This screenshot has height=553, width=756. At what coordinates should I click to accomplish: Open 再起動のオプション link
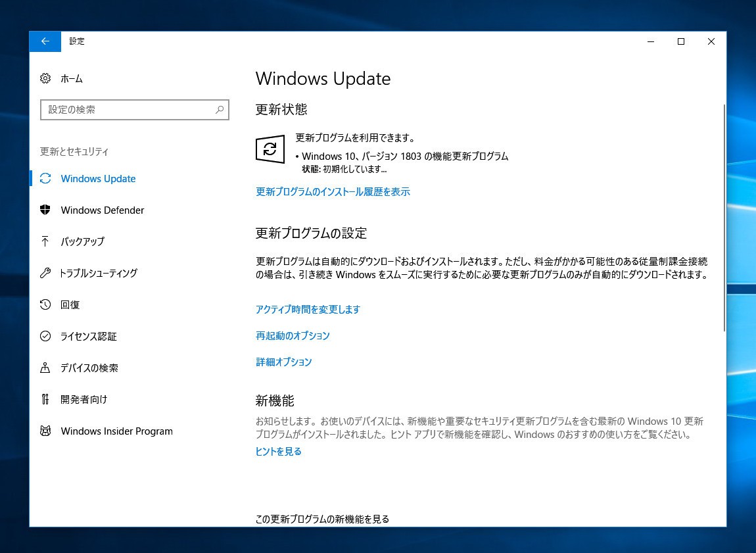click(293, 336)
